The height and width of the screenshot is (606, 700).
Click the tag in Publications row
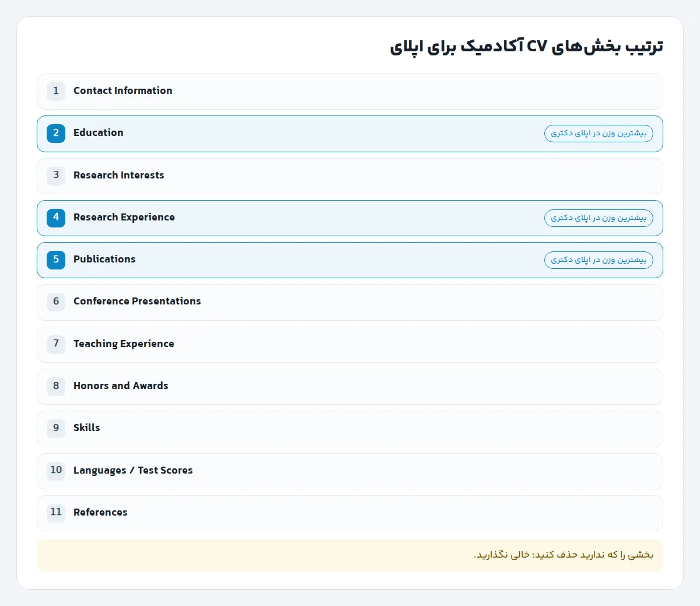point(598,260)
